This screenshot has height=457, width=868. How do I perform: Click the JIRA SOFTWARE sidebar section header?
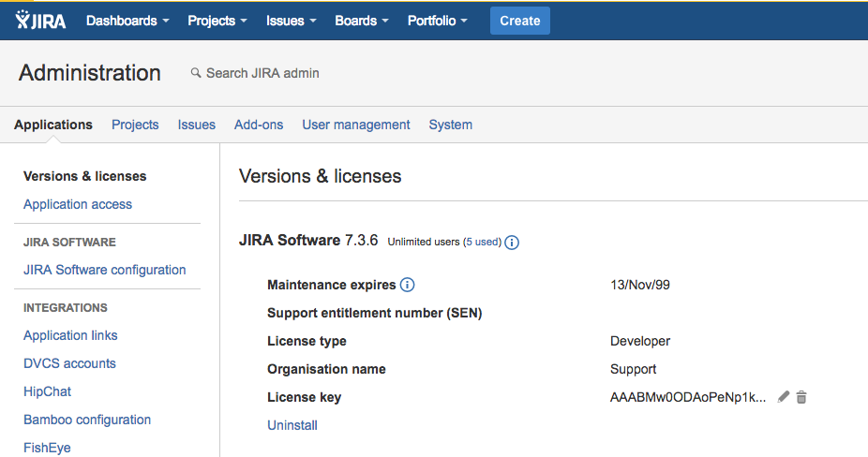click(x=69, y=243)
